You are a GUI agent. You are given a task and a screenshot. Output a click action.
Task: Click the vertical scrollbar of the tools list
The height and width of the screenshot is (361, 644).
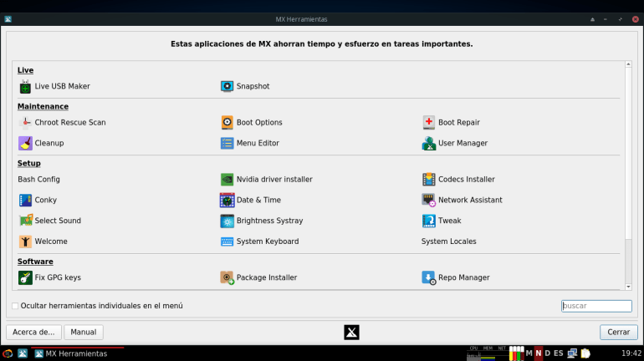[628, 167]
